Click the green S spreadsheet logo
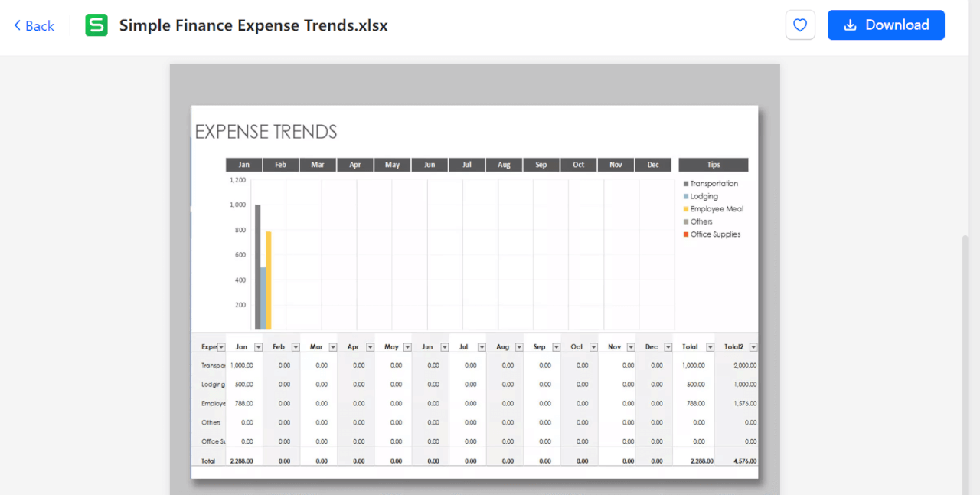The height and width of the screenshot is (495, 980). (96, 25)
